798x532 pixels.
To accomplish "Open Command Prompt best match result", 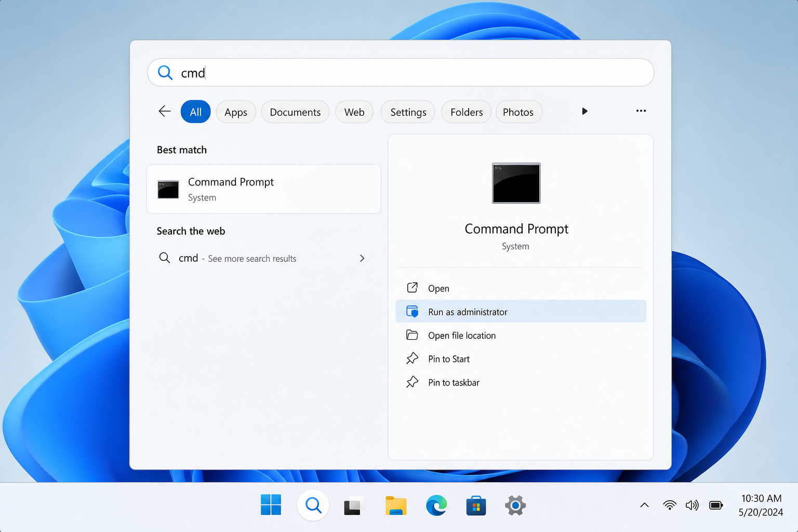I will coord(264,189).
